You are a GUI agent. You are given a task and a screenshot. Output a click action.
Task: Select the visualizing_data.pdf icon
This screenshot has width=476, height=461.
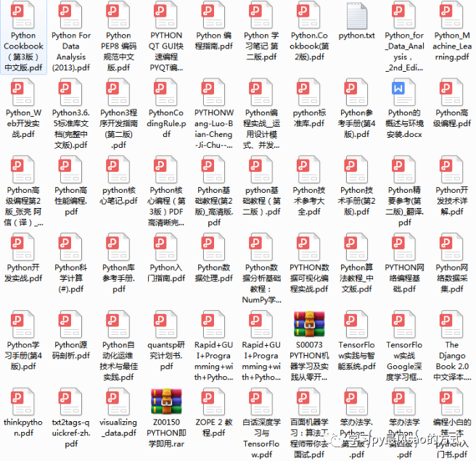(118, 402)
